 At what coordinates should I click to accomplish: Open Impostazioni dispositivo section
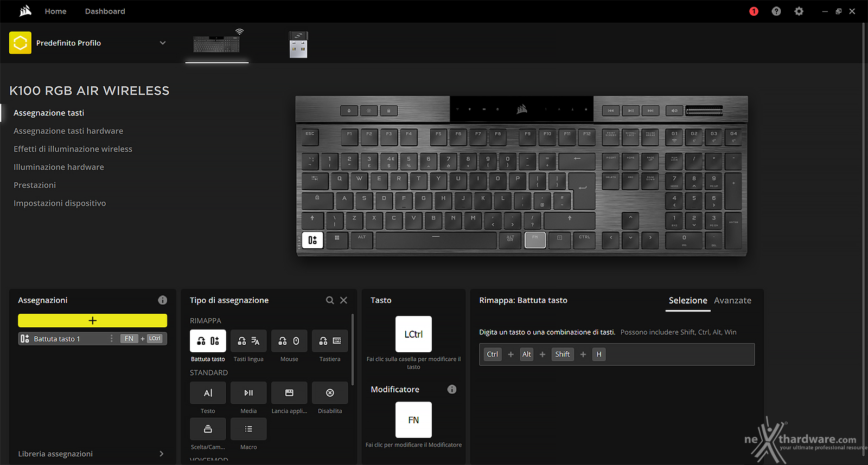[x=60, y=203]
